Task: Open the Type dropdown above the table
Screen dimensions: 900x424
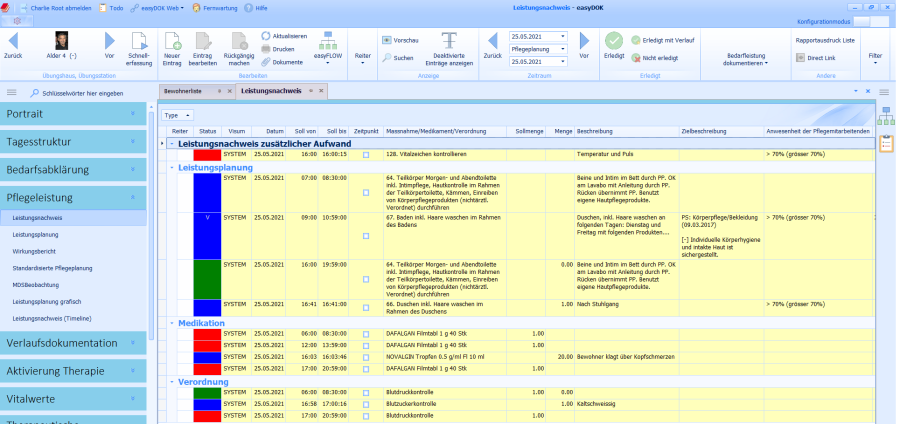Action: (x=177, y=116)
